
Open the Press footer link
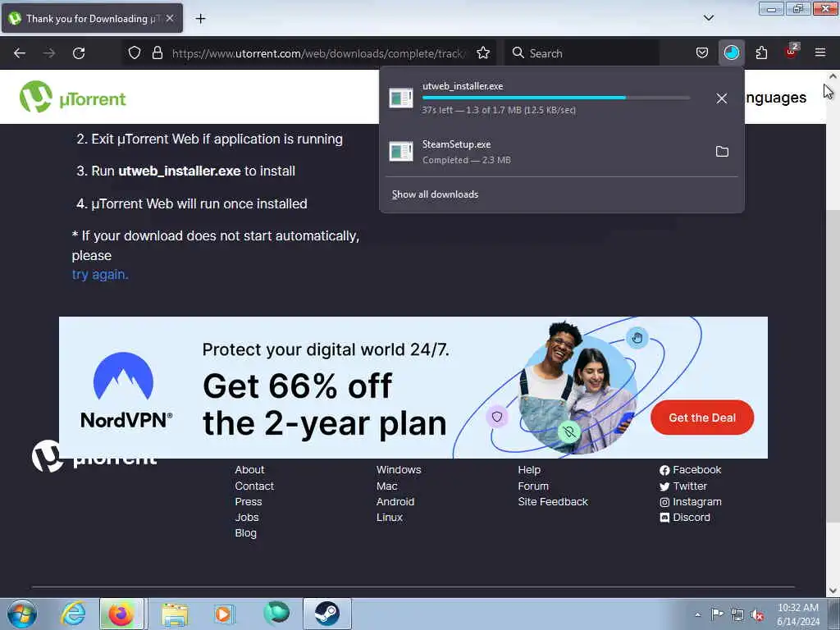249,502
